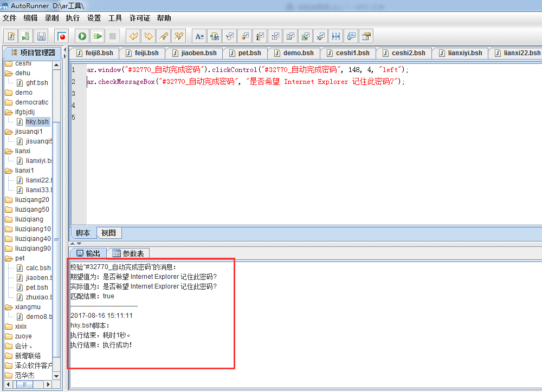Click the Save floppy disk icon
Screen dimensions: 542x392
click(41, 36)
